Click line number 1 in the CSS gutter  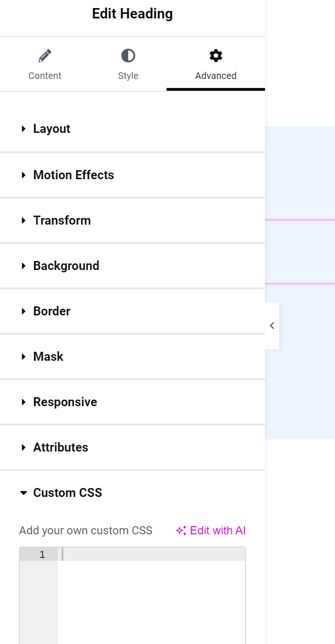pos(42,555)
